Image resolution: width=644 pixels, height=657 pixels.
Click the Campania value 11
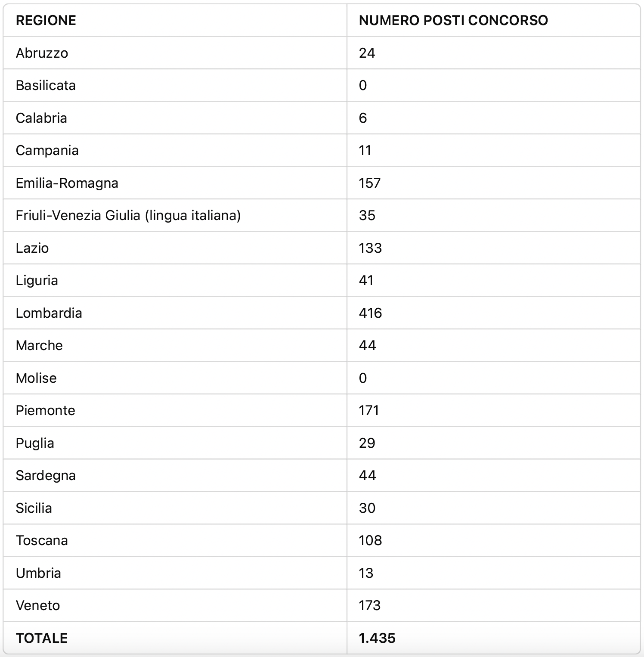365,150
